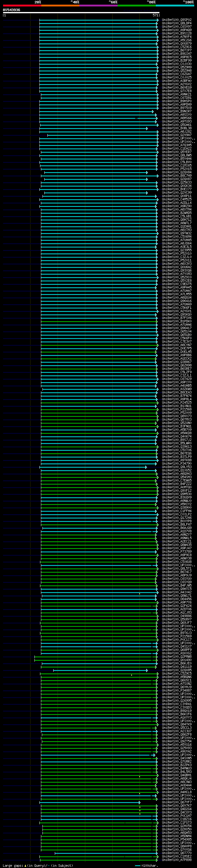Screen dimensions: 197x868
Task: Pick the UniRef100_Q5GA61 row label
Action: 176,125
